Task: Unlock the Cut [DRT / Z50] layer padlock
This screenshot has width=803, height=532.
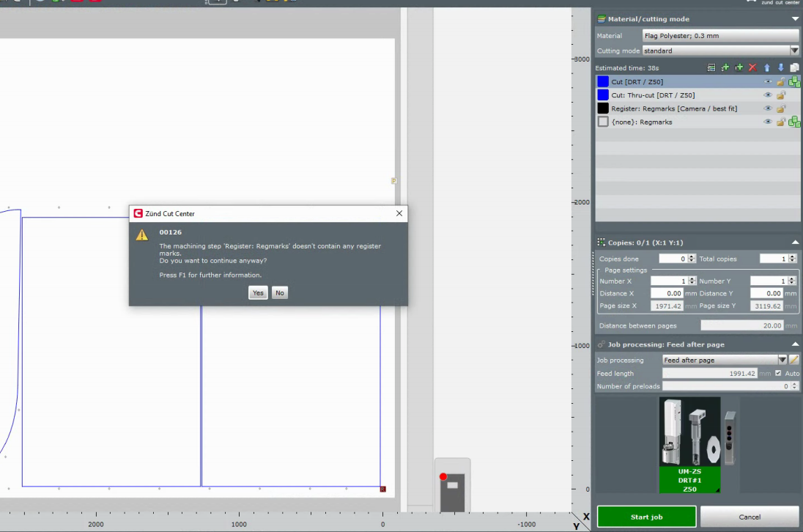Action: coord(780,82)
